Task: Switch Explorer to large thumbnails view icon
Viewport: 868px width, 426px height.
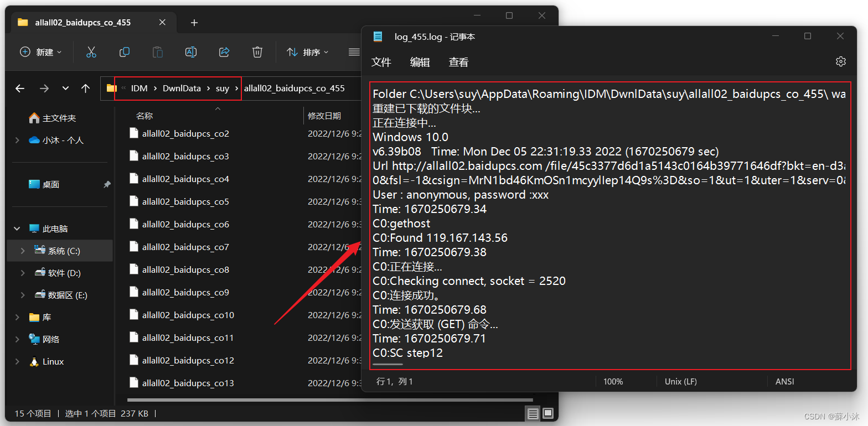Action: coord(547,413)
